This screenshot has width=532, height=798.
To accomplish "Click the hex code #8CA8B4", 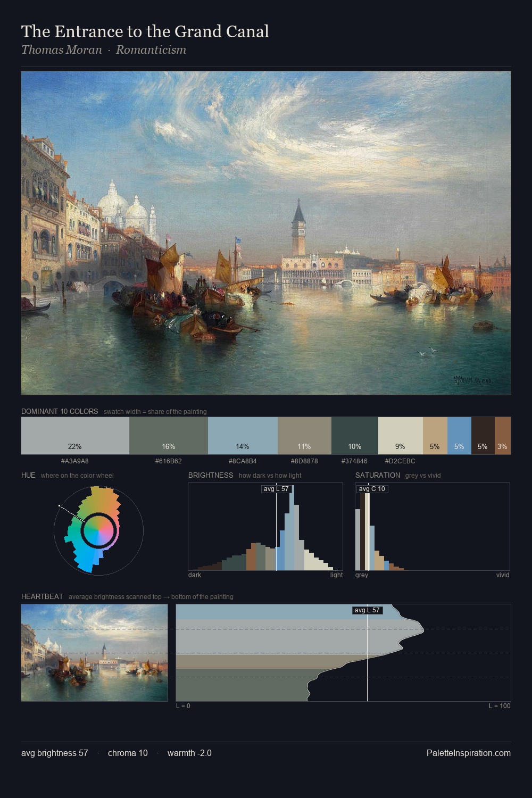I will (243, 461).
